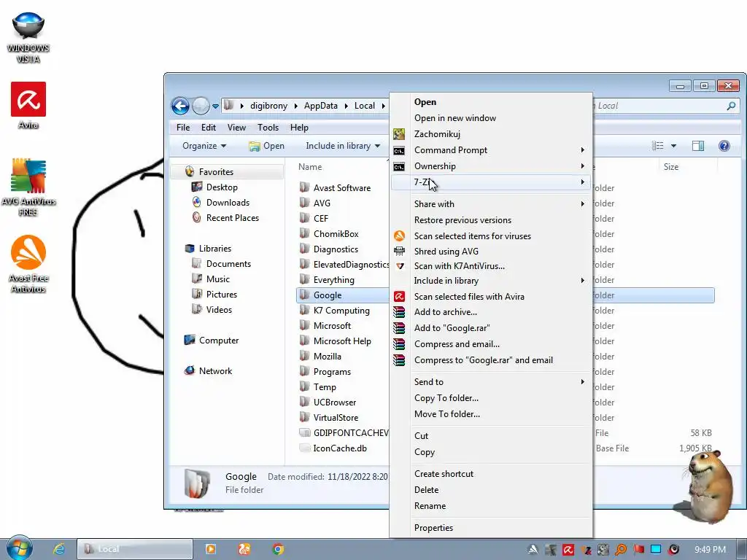This screenshot has height=560, width=747.
Task: Choose Add to "Google.rar"
Action: click(x=491, y=328)
